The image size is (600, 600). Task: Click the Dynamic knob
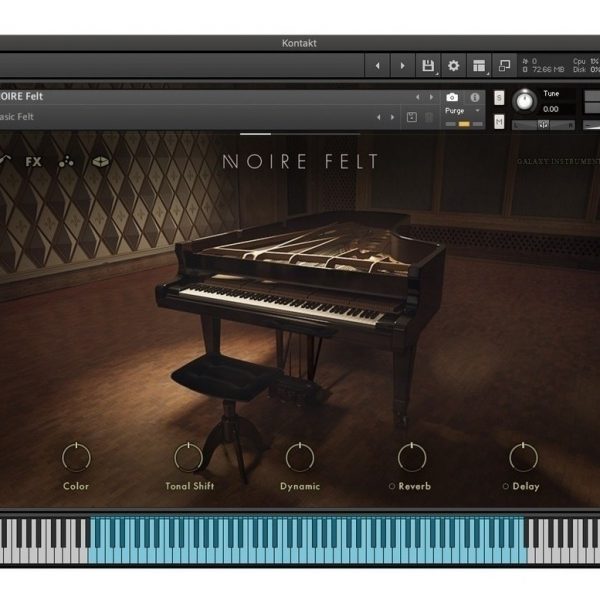pos(300,457)
